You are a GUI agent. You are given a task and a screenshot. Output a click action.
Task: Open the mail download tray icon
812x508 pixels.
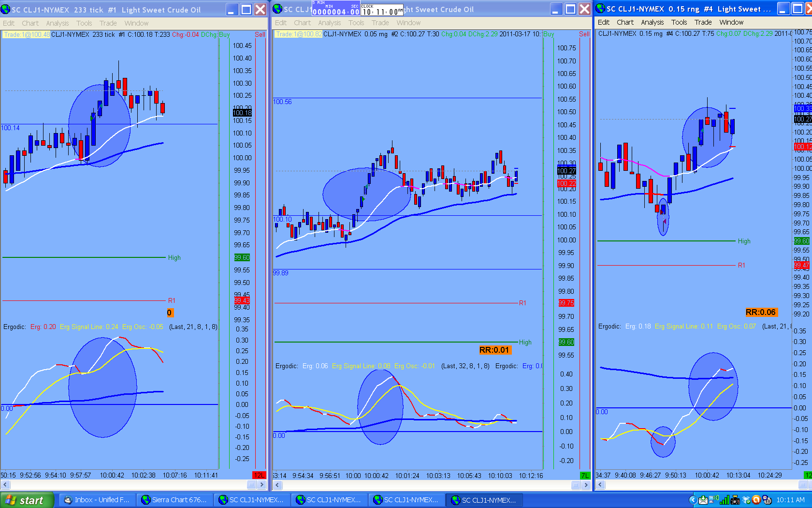point(703,500)
